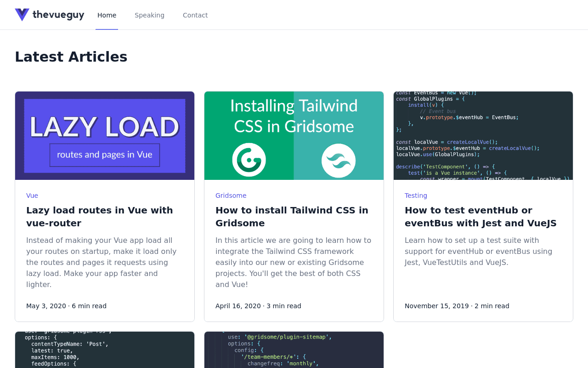Click the Tailwind article description paragraph

point(293,262)
